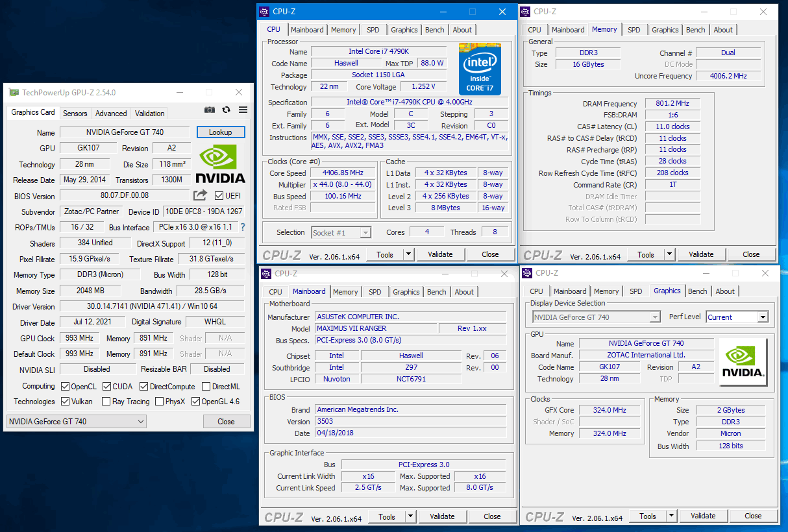Click the title bar icon of CPU-Z Memory window
Screen dimensions: 788x532
click(x=524, y=12)
